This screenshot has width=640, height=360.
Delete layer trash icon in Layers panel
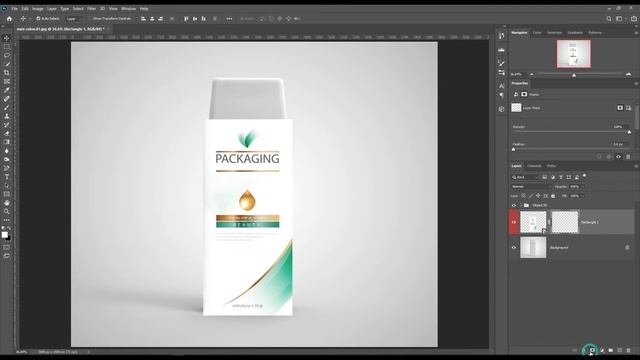coord(629,350)
